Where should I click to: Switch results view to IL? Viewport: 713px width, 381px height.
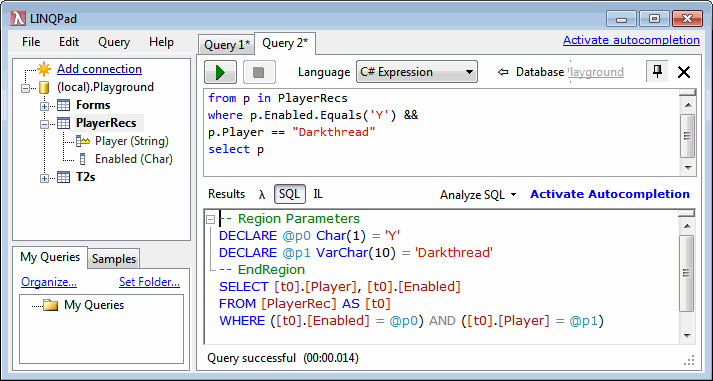(x=318, y=194)
